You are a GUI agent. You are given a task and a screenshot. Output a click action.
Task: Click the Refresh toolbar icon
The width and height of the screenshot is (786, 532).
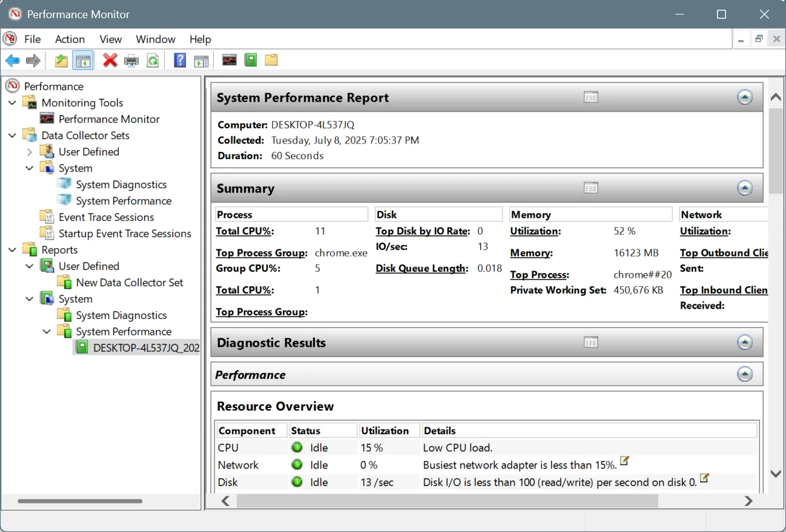(153, 60)
